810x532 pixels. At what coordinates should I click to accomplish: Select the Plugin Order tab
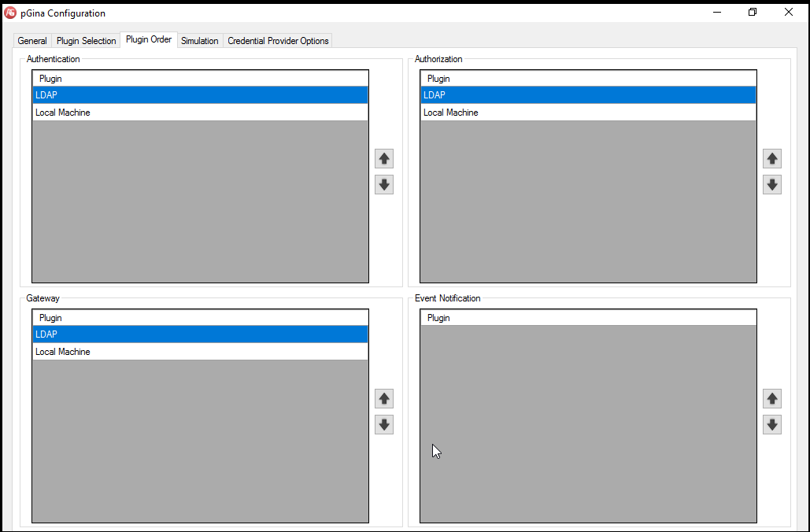[x=149, y=40]
